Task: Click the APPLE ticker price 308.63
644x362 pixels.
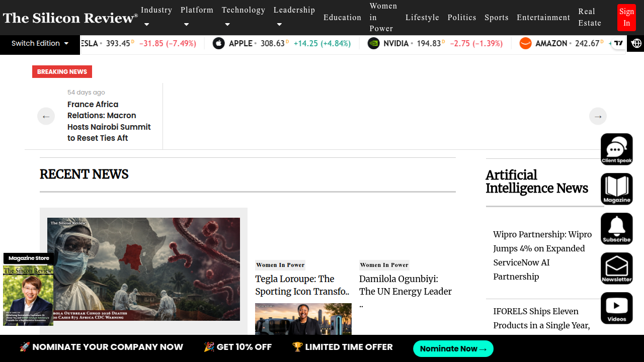Action: tap(273, 43)
